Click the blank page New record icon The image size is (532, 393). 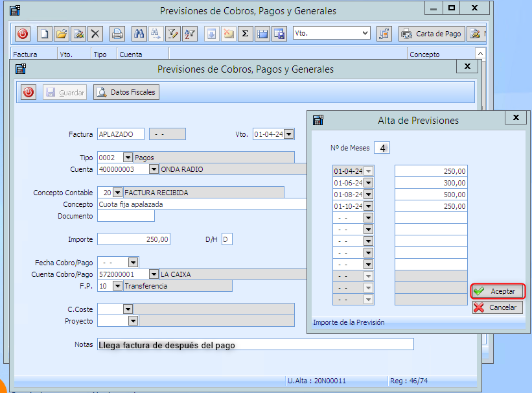pyautogui.click(x=44, y=34)
